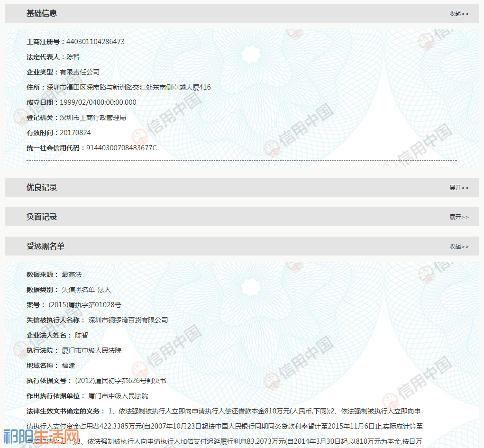
Task: Select company type '有限责任公司'
Action: (x=80, y=72)
